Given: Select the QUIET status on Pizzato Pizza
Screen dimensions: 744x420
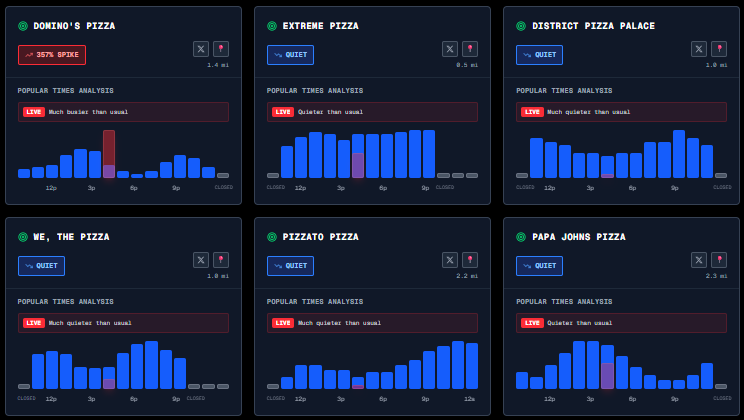Looking at the screenshot, I should [290, 266].
